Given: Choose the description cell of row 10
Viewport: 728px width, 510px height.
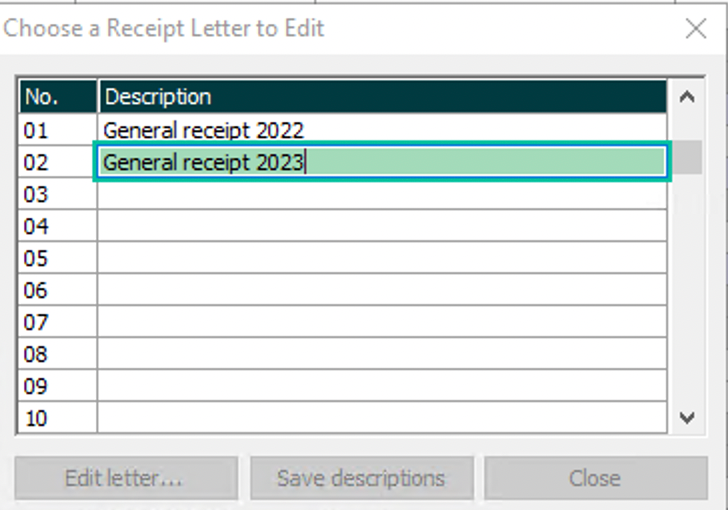Looking at the screenshot, I should pyautogui.click(x=382, y=418).
